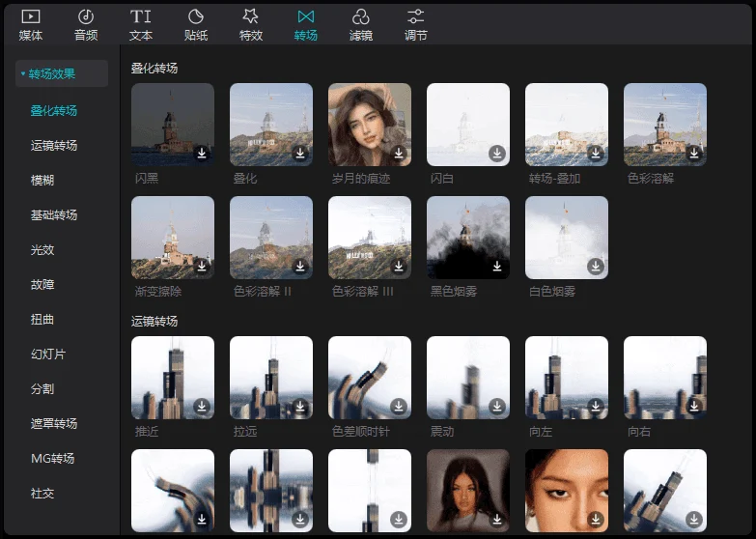Open the 文本 text tab

(x=141, y=25)
